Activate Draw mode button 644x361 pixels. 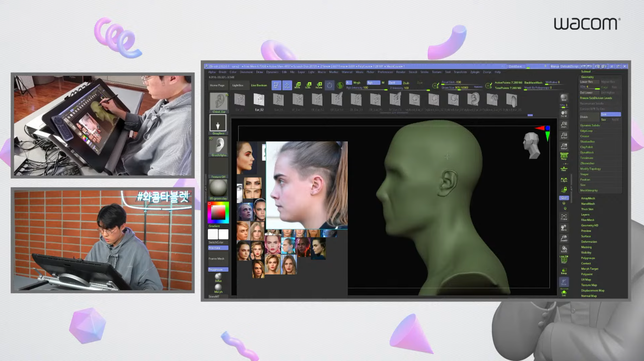tap(287, 85)
